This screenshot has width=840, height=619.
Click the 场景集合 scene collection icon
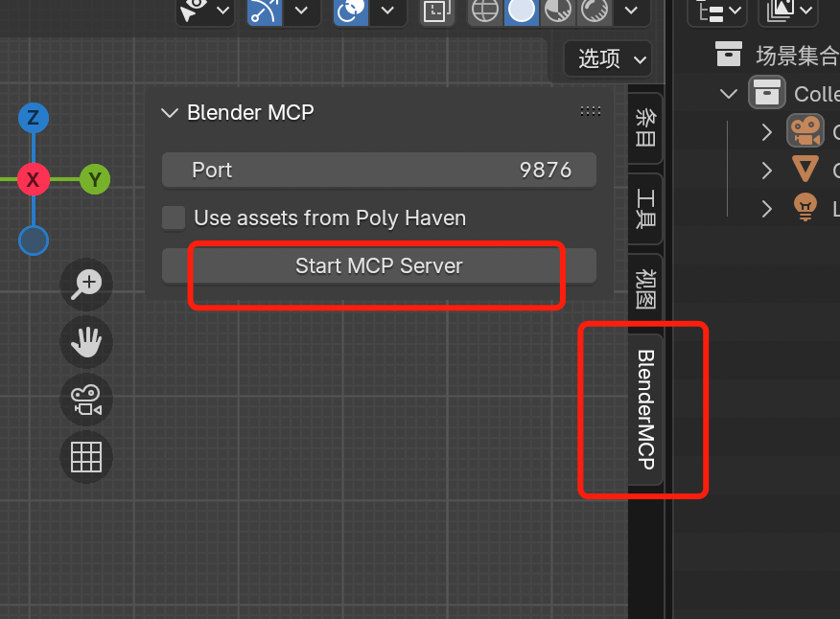click(x=729, y=54)
